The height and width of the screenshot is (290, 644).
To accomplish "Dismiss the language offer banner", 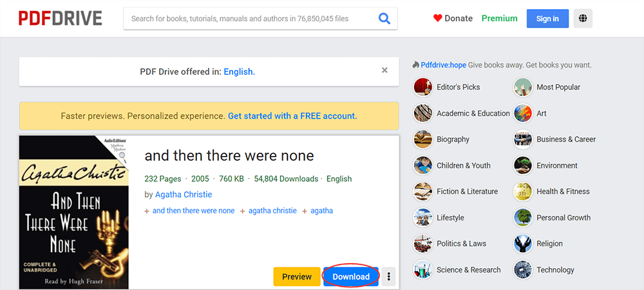I will point(384,70).
